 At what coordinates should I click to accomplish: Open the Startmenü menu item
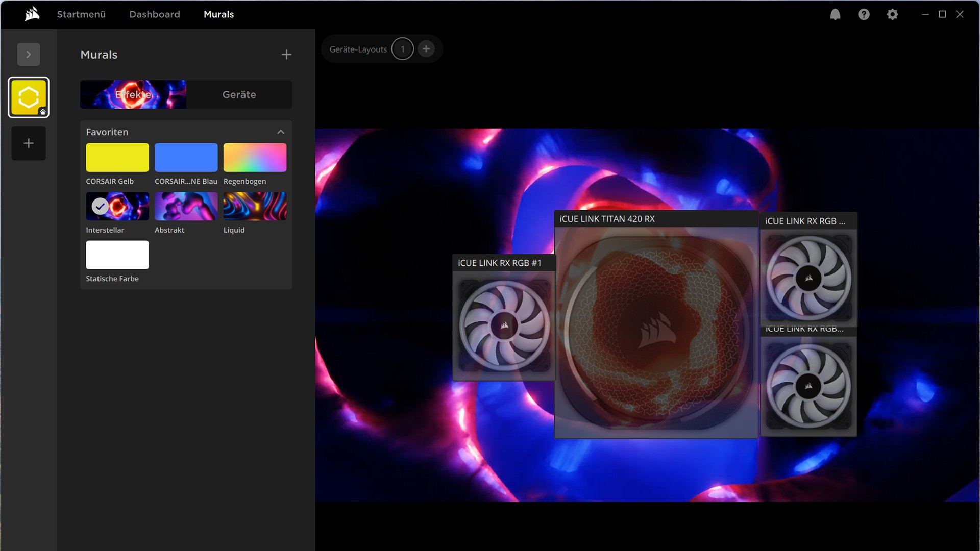[81, 14]
